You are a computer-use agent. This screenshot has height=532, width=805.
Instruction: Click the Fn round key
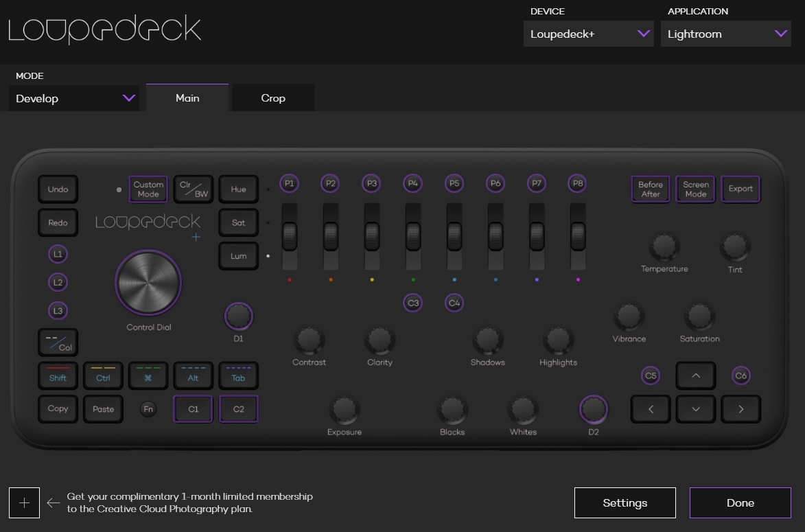[148, 409]
